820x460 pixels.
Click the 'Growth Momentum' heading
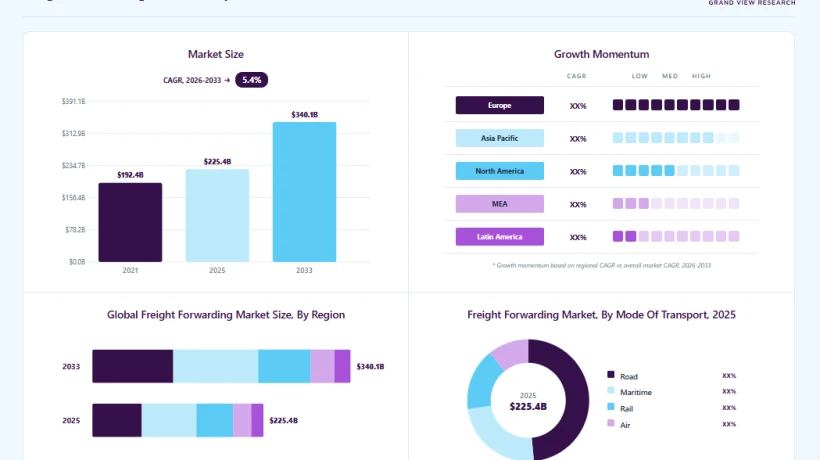point(601,54)
